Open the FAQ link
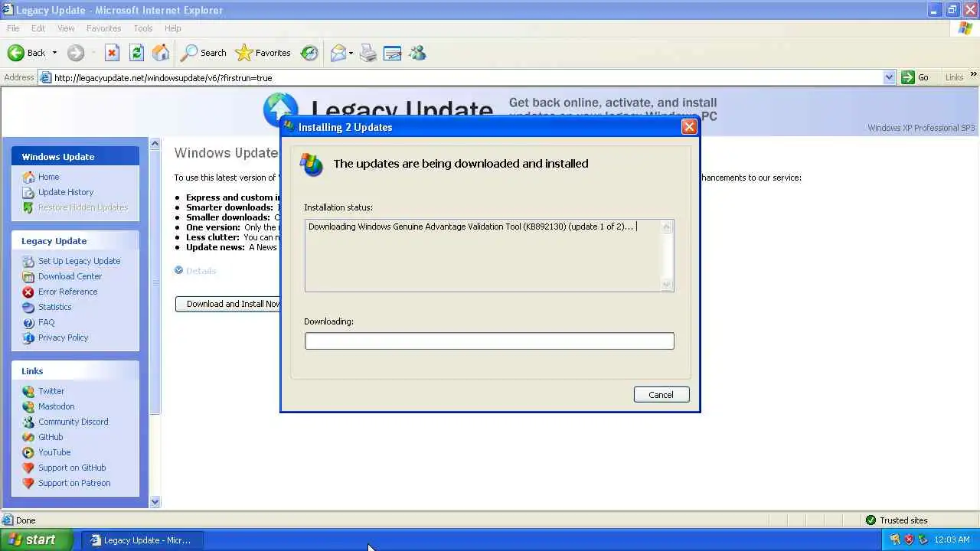Image resolution: width=980 pixels, height=551 pixels. pyautogui.click(x=46, y=322)
